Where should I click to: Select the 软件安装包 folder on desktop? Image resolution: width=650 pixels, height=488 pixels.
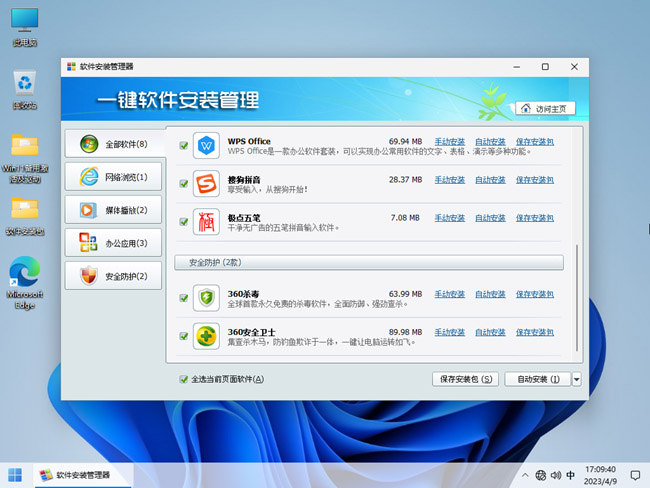click(x=24, y=216)
